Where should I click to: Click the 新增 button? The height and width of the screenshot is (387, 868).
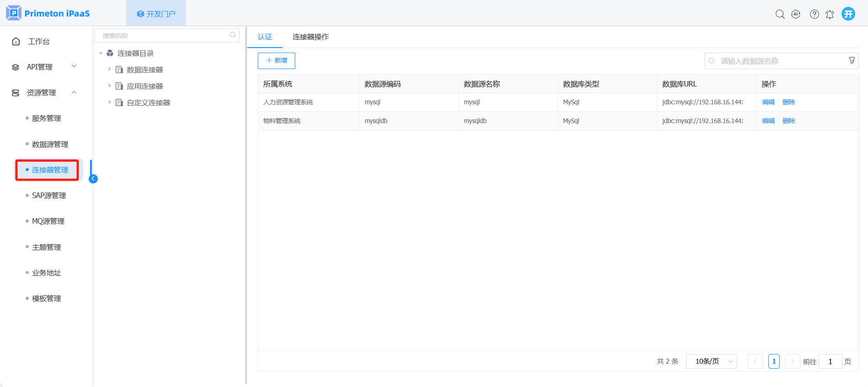pos(277,61)
